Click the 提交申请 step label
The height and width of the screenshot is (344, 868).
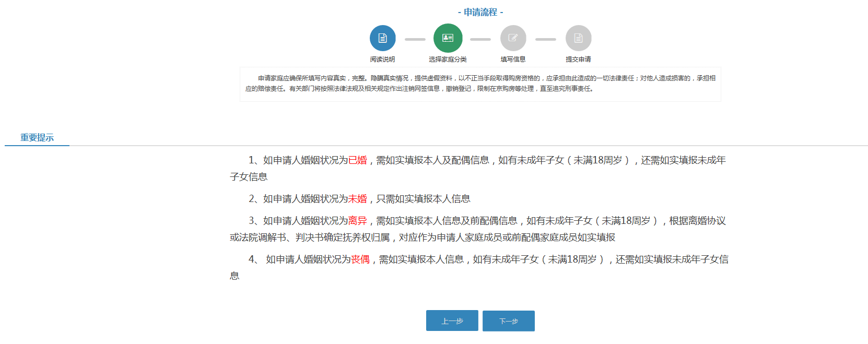579,60
